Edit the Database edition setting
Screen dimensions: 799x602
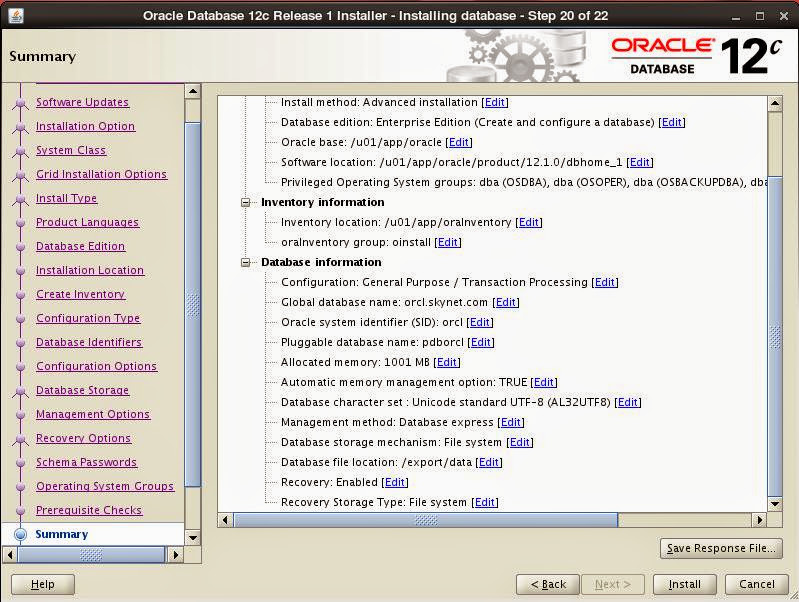pos(672,122)
